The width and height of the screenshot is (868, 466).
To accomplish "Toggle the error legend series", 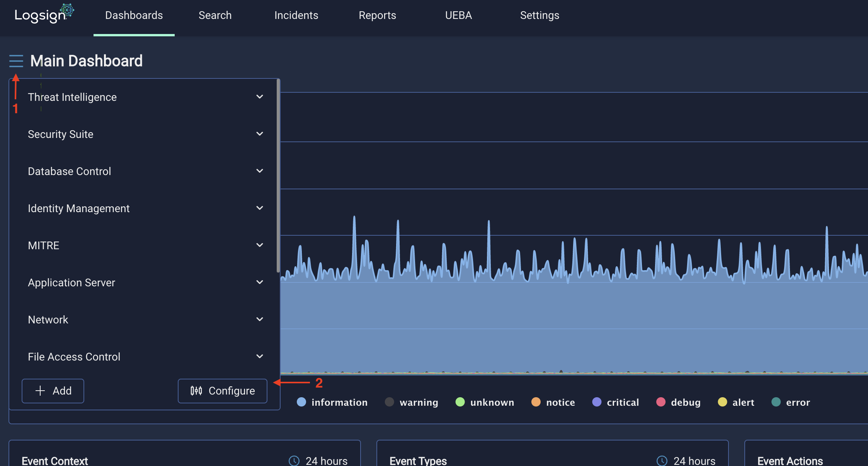I will coord(791,402).
